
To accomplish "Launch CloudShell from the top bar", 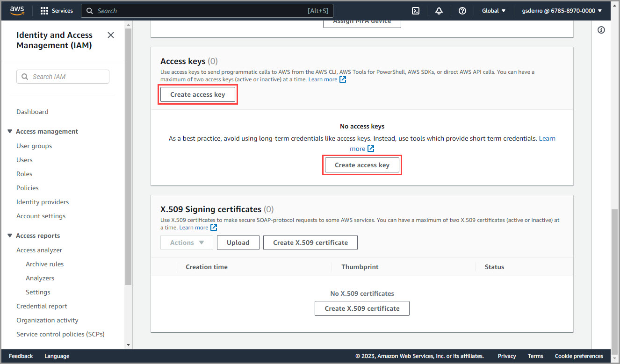I will tap(415, 11).
